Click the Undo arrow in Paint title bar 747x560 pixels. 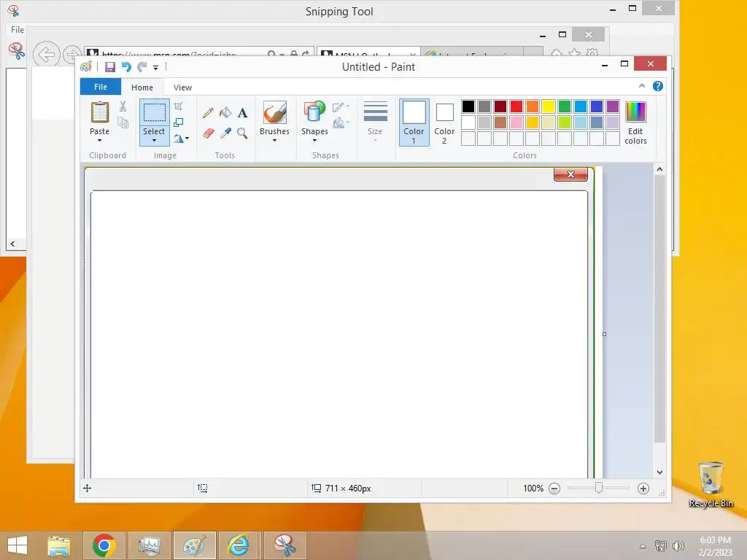click(126, 67)
